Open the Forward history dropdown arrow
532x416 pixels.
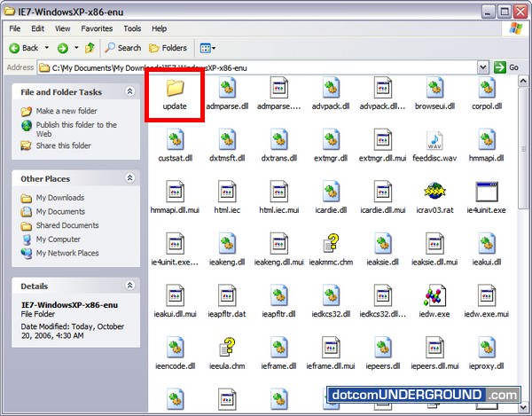[76, 48]
